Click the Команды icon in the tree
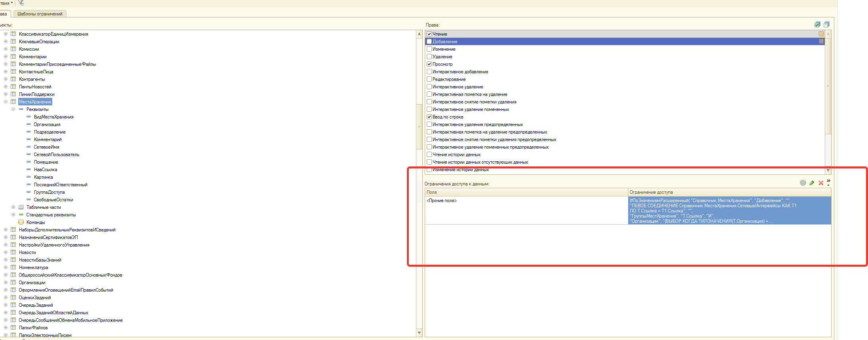This screenshot has height=340, width=868. point(21,222)
